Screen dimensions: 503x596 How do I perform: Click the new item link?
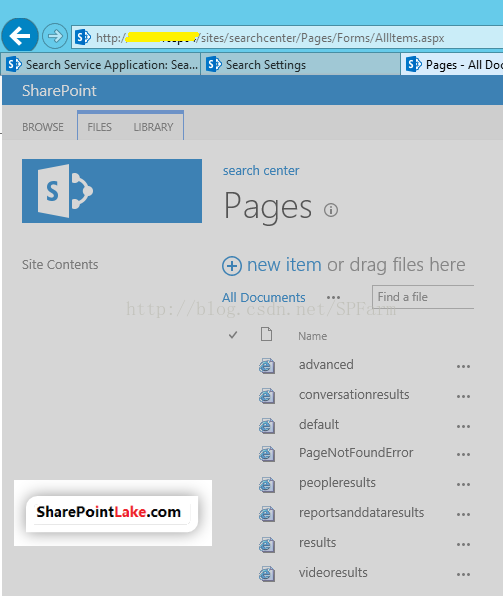[284, 265]
